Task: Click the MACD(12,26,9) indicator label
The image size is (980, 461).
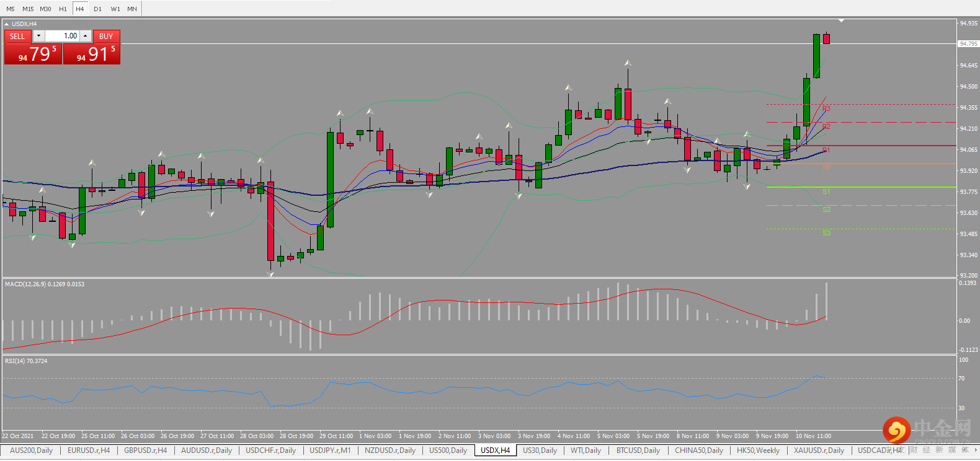Action: [45, 284]
